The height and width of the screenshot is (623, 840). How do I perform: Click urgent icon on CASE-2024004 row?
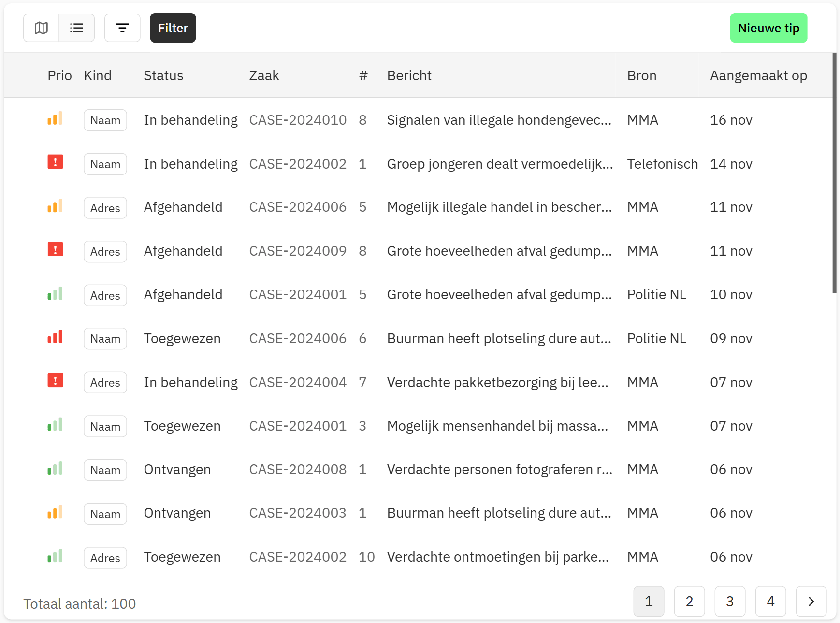(x=55, y=380)
